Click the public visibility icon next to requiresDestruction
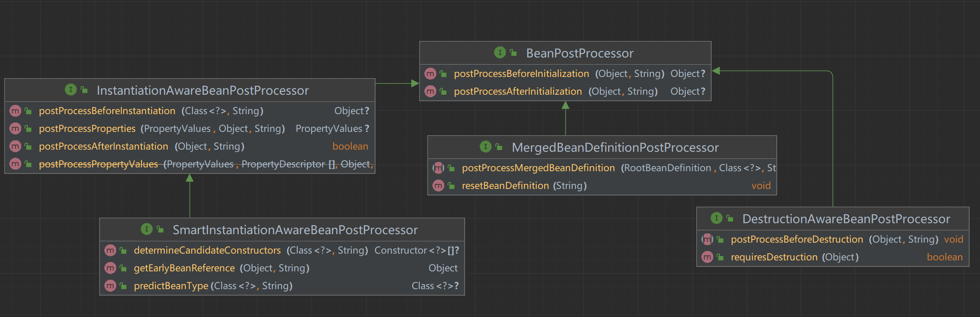The image size is (980, 317). point(720,257)
